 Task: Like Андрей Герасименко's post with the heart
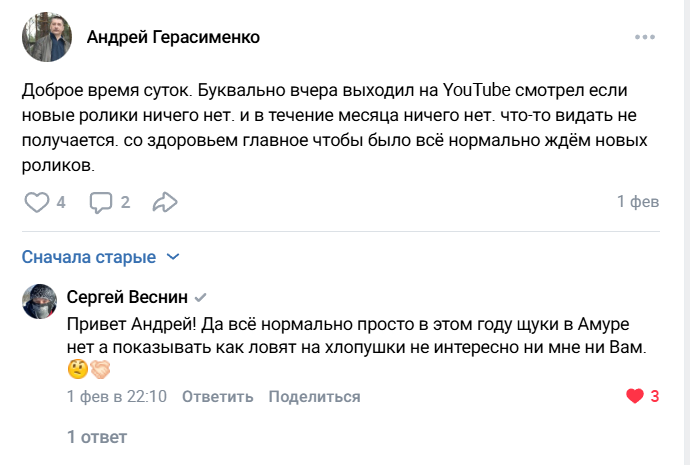pos(37,202)
